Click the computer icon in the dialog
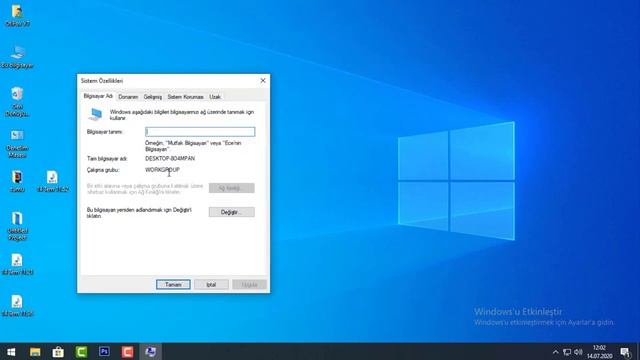Screen dimensions: 640x360 [x=96, y=115]
